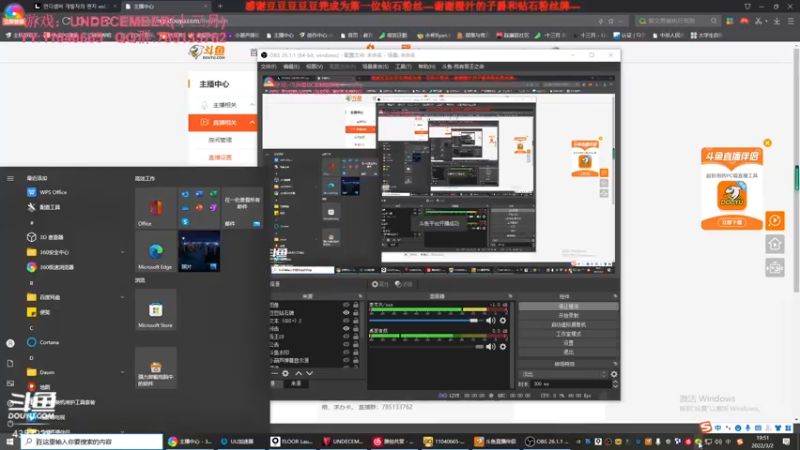Screen dimensions: 800x450
Task: Adjust transition duration stepper arrows
Action: point(615,384)
